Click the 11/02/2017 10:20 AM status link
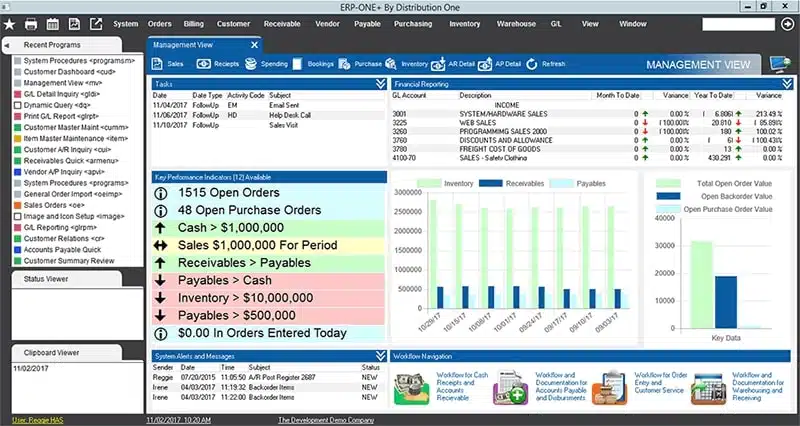 click(x=179, y=420)
